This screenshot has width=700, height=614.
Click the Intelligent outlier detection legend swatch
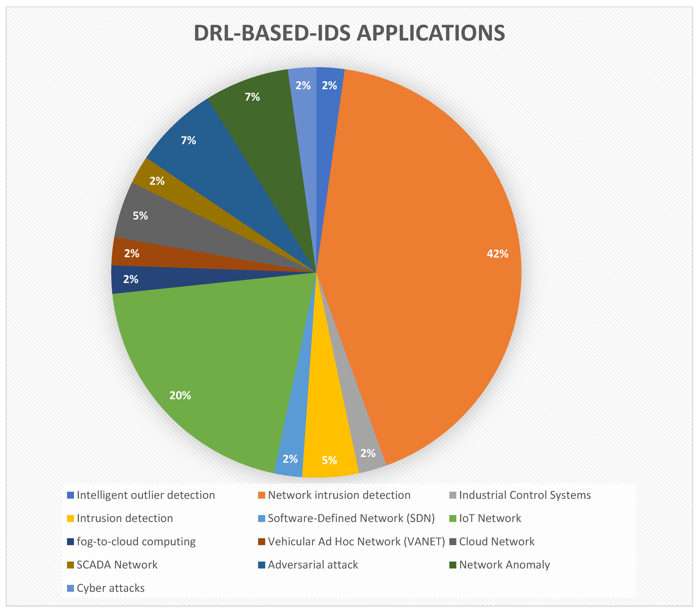pyautogui.click(x=70, y=495)
